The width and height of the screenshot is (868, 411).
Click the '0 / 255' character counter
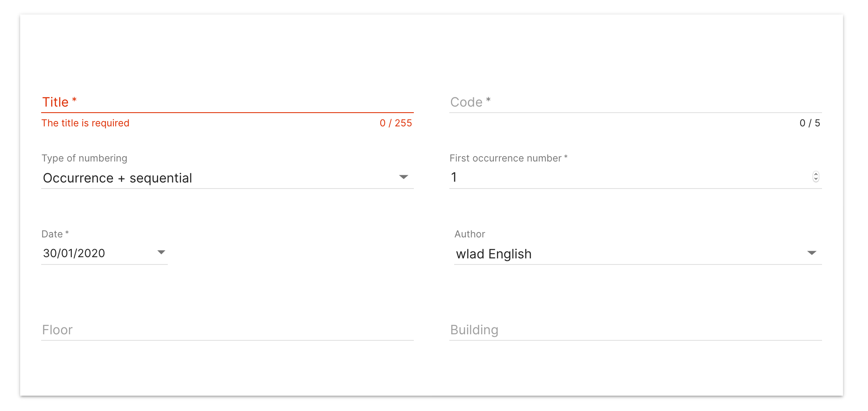[396, 123]
